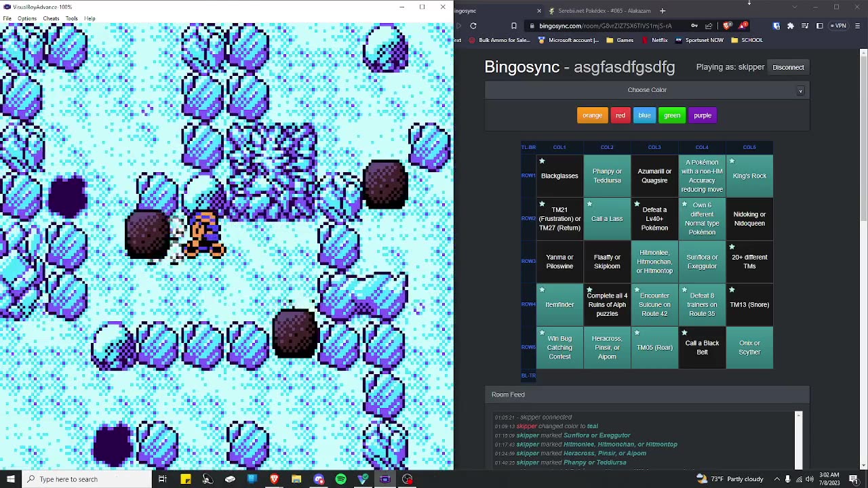Mark the King's Rock bingo square
The image size is (868, 488).
(x=749, y=176)
